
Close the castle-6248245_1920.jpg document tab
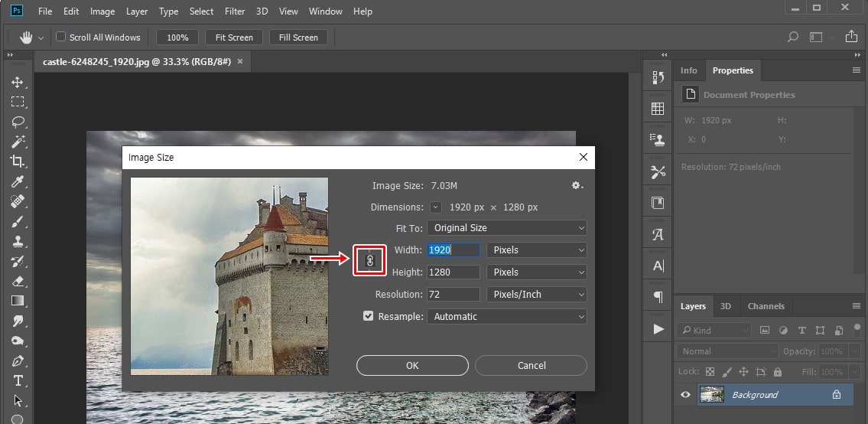(x=239, y=61)
